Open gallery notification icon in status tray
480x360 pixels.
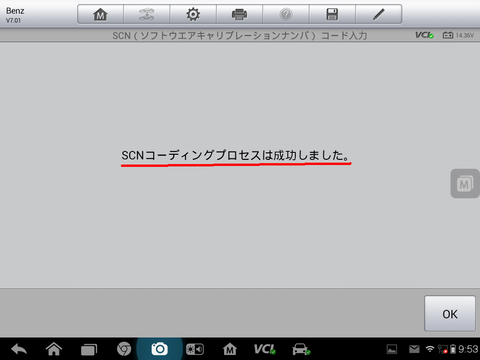[x=392, y=349]
